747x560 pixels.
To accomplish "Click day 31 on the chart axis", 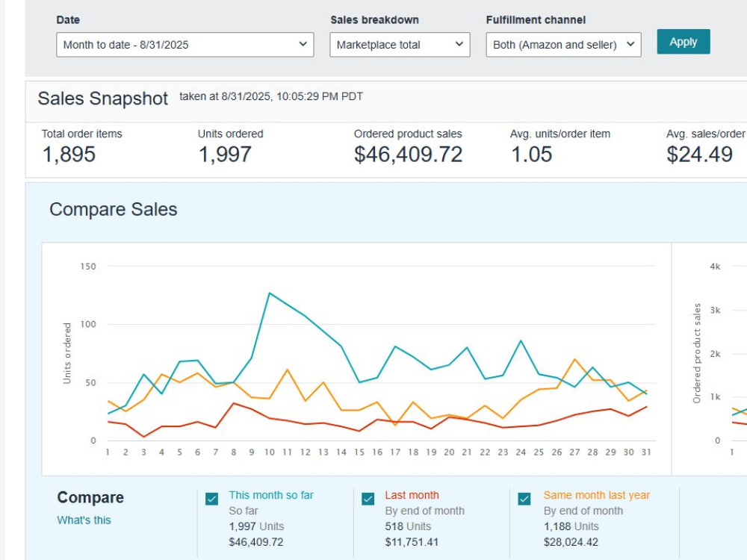I will pos(646,452).
